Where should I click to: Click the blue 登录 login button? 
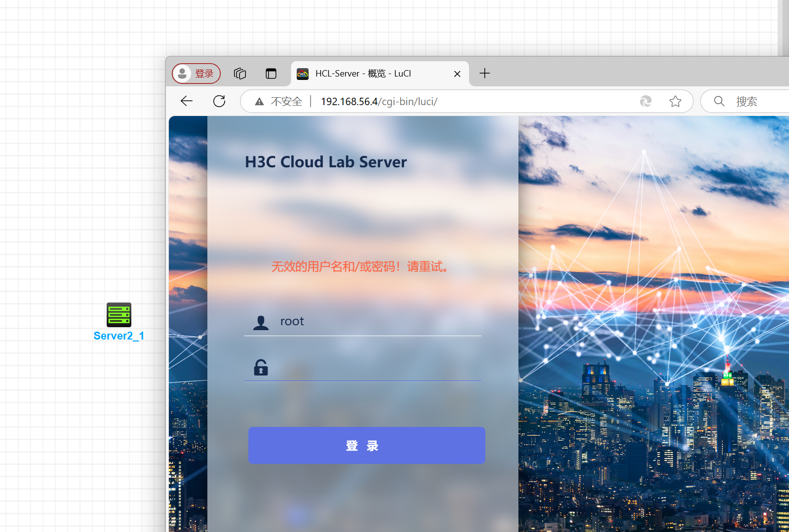click(x=367, y=445)
